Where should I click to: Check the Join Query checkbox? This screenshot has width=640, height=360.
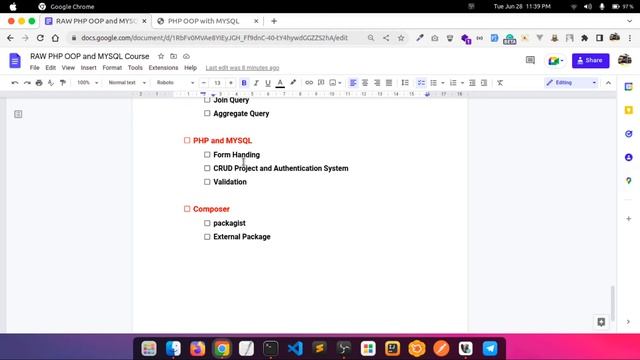click(x=207, y=100)
